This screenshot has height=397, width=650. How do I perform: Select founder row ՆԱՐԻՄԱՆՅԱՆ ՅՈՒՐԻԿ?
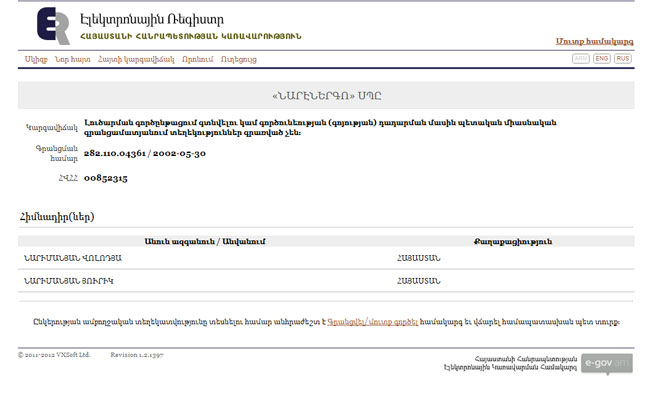click(326, 281)
